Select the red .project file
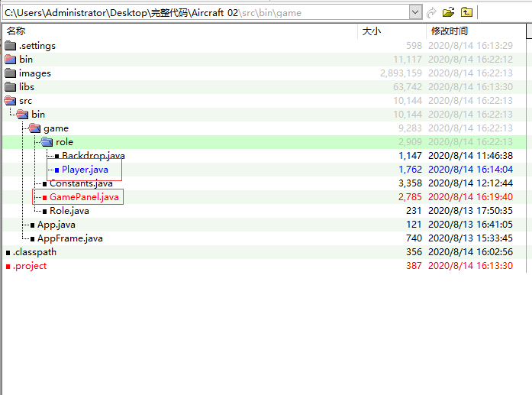Viewport: 532px width, 395px height. [x=30, y=266]
